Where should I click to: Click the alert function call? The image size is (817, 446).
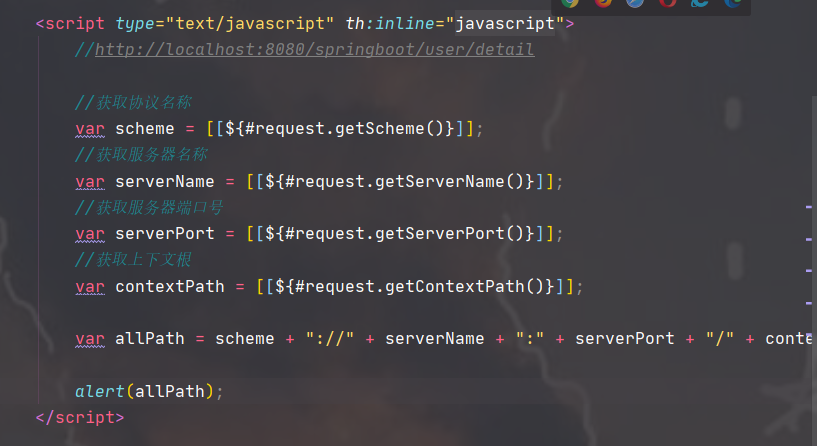pyautogui.click(x=100, y=391)
